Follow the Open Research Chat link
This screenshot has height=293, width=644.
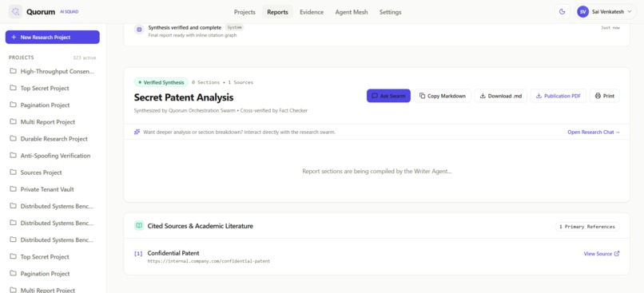point(594,133)
